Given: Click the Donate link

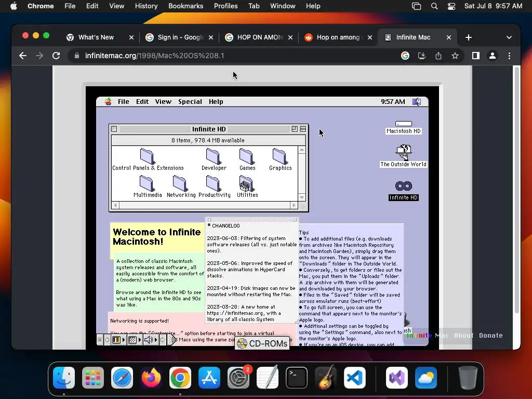Looking at the screenshot, I should (490, 335).
